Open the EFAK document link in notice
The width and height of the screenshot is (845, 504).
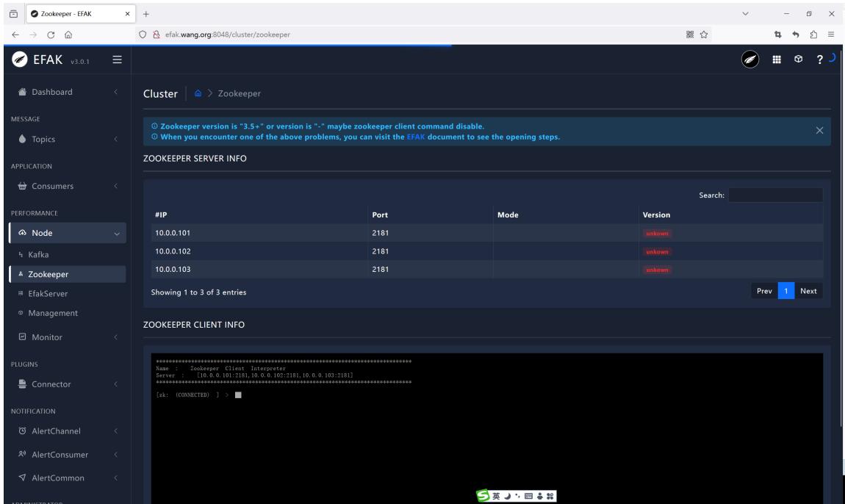click(x=415, y=137)
